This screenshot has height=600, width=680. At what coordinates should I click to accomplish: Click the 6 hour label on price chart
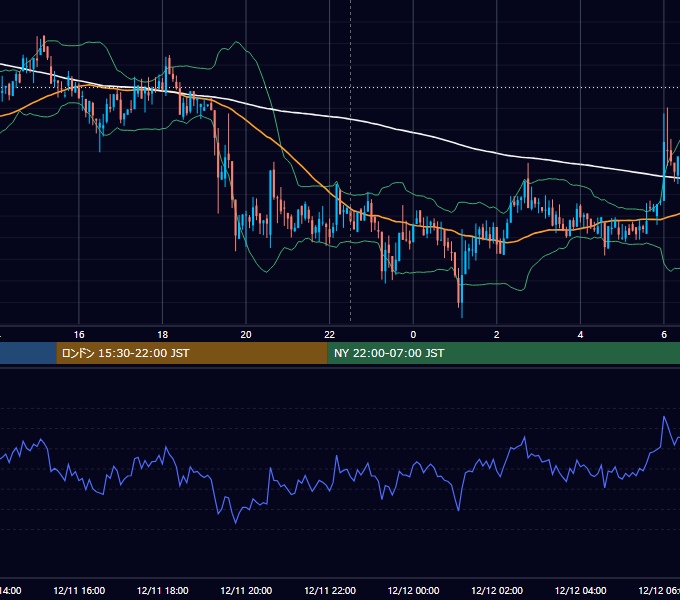click(x=664, y=335)
